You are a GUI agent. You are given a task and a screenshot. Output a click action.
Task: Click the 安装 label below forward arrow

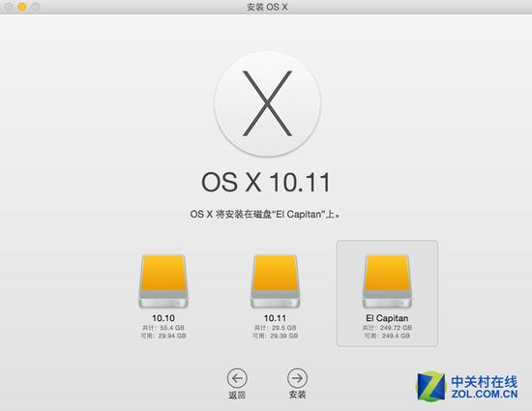point(298,395)
